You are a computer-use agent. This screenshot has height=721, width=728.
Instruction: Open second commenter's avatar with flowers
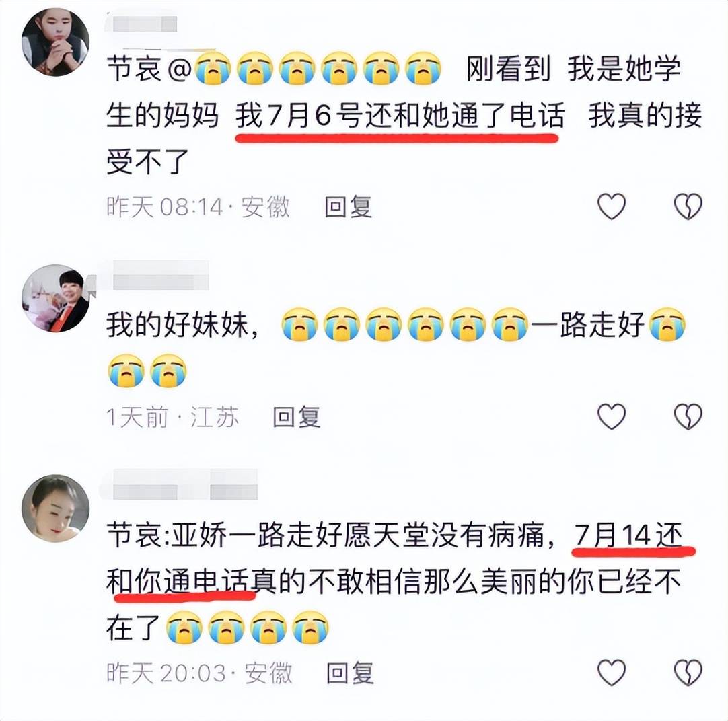(x=55, y=299)
